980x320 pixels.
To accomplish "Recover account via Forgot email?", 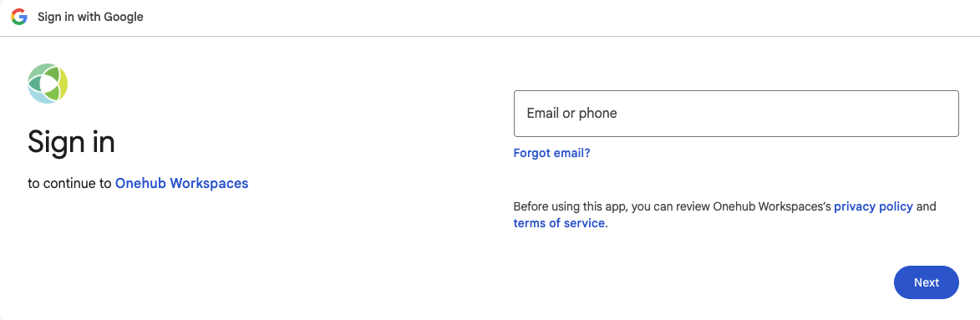I will click(551, 153).
